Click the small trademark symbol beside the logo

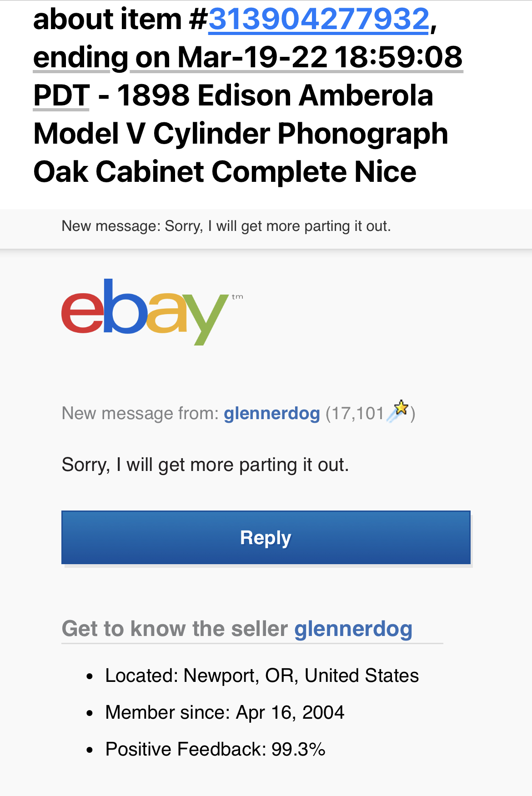[x=237, y=297]
